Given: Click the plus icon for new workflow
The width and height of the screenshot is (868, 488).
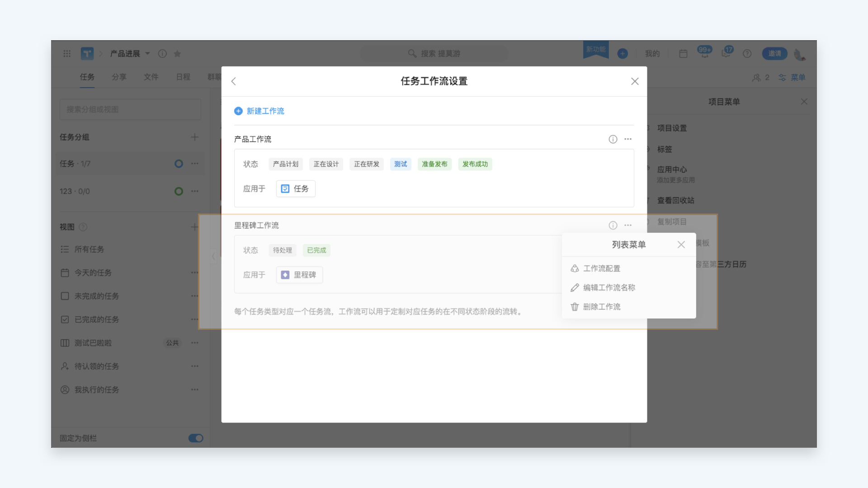Looking at the screenshot, I should tap(238, 111).
